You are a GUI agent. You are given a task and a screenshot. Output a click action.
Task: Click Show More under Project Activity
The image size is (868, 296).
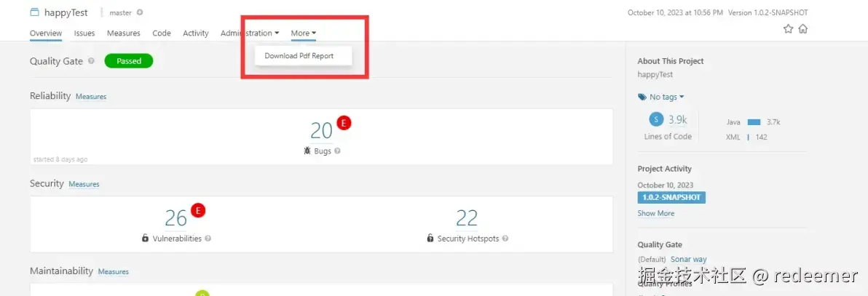[x=655, y=213]
